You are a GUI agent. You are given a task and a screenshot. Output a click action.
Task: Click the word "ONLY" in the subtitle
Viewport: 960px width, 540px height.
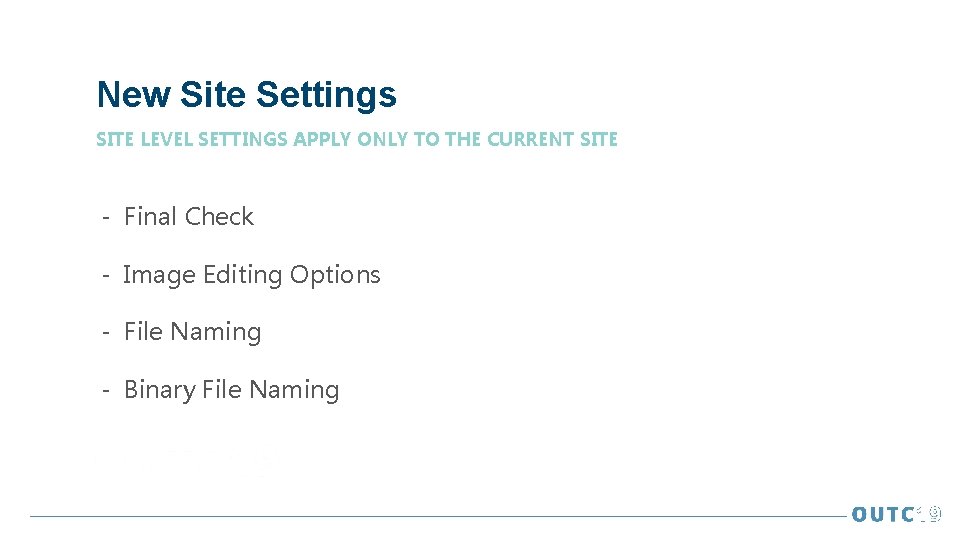point(383,140)
